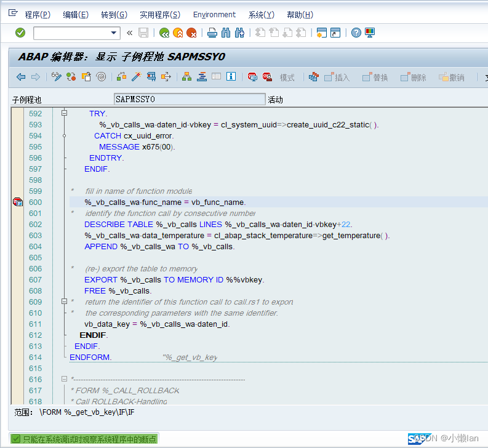This screenshot has height=448, width=488.
Task: Toggle the session breakpoint icon in toolbar
Action: [x=252, y=76]
